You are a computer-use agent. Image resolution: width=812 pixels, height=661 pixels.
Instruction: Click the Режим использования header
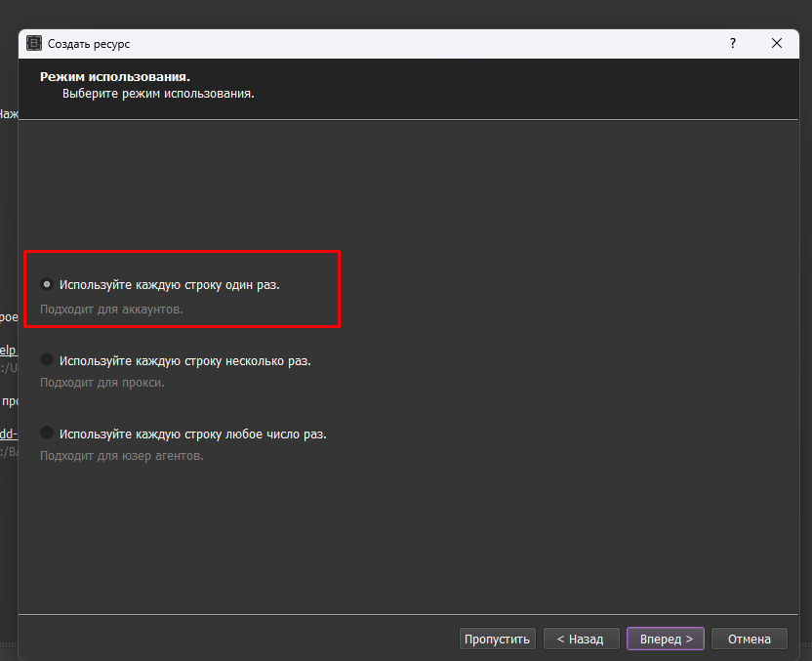[x=114, y=76]
